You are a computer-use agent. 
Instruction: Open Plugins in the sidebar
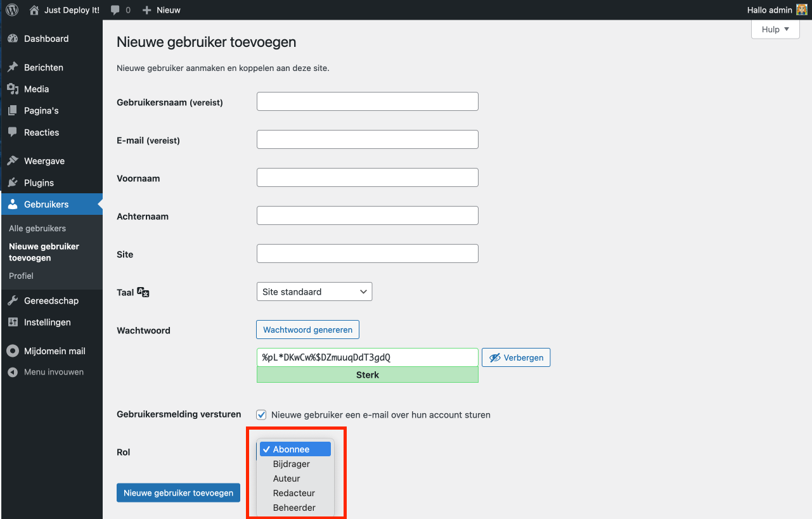coord(39,183)
